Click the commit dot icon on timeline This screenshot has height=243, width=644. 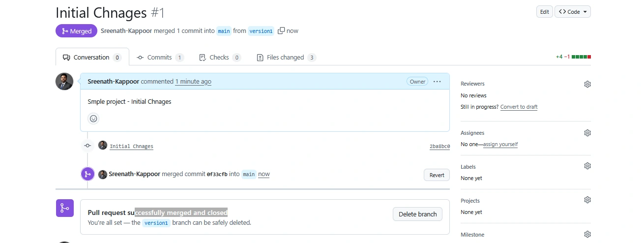tap(88, 146)
